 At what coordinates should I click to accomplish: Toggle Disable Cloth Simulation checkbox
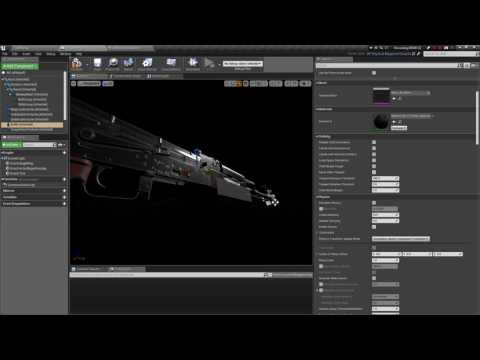click(374, 142)
